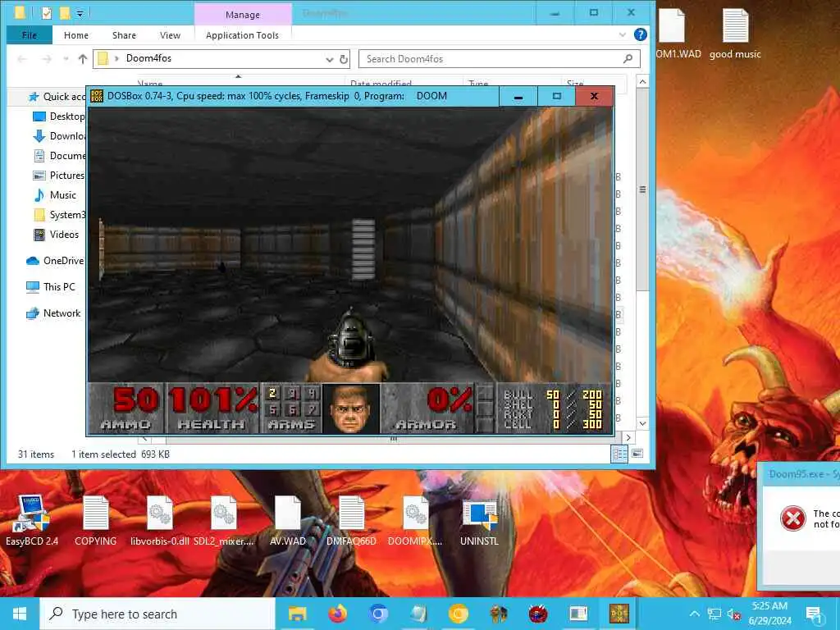Click the DOSBox title bar logo icon

[97, 96]
